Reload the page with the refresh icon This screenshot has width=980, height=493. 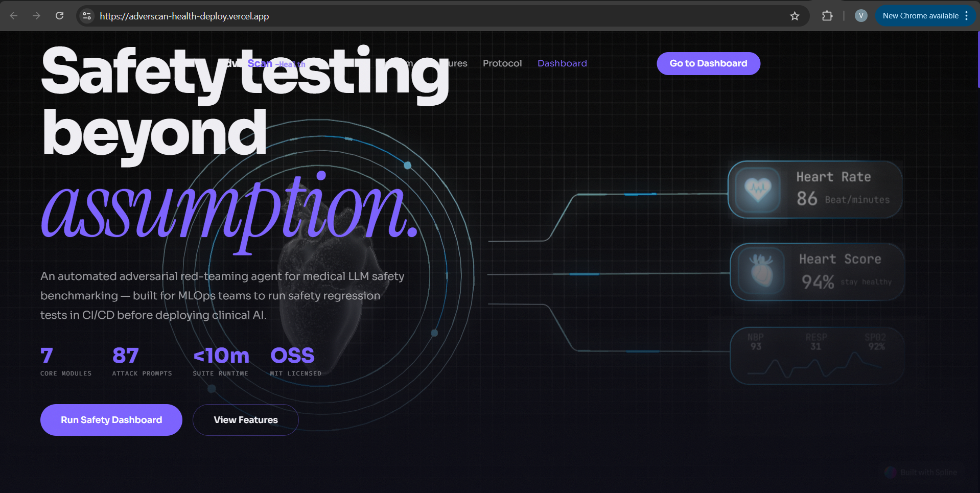click(x=60, y=16)
